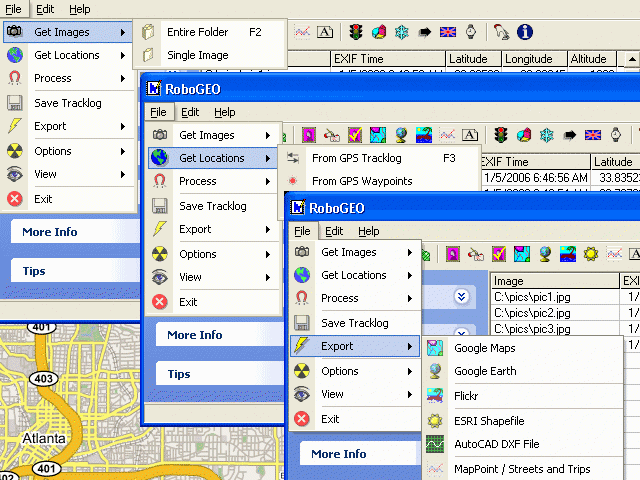Export to Google Earth
Viewport: 640px width, 480px height.
click(x=524, y=371)
